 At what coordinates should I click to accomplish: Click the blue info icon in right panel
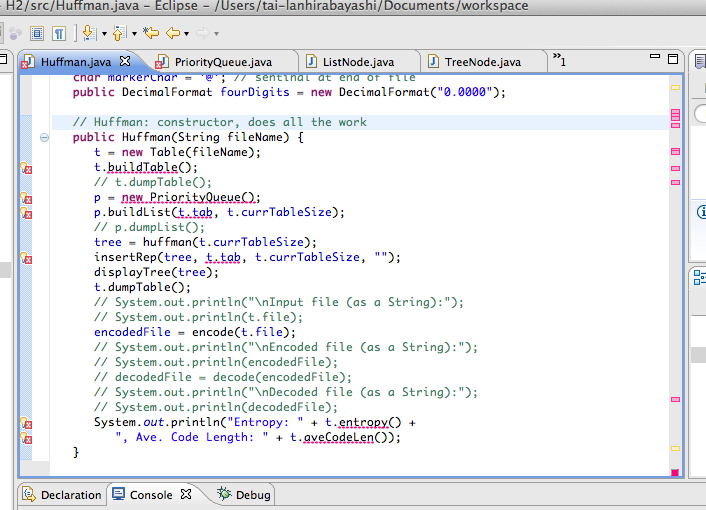(x=701, y=211)
